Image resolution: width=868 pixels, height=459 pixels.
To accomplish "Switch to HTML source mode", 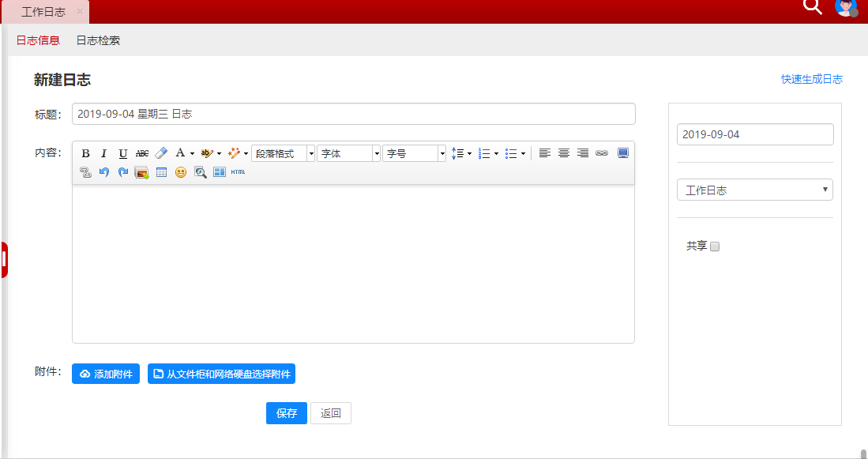I will click(238, 172).
